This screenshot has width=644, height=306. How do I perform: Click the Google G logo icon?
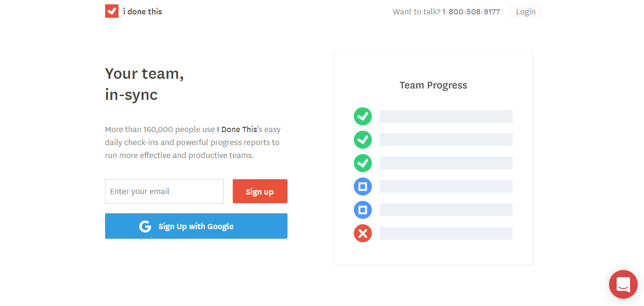pyautogui.click(x=145, y=226)
